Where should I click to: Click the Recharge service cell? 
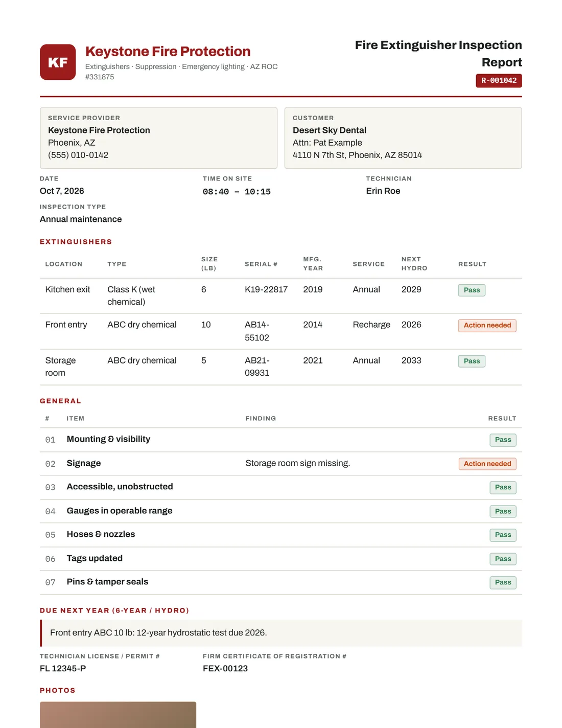pyautogui.click(x=371, y=325)
